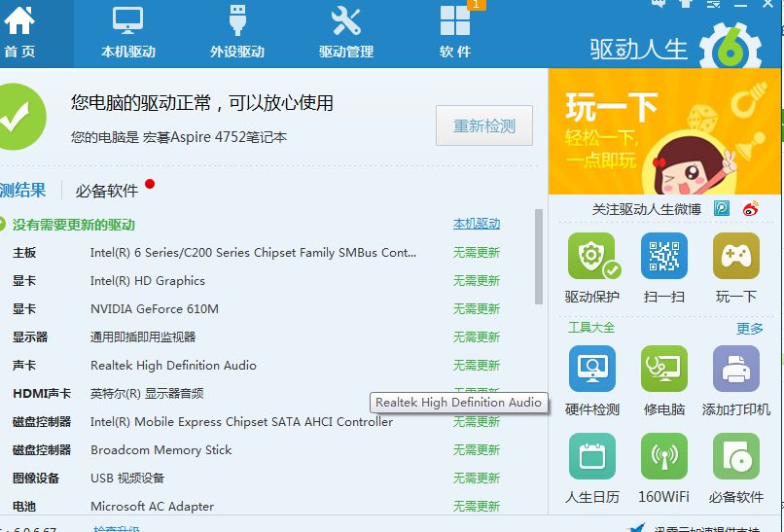Select Broadcom Memory Stick row

click(x=256, y=449)
